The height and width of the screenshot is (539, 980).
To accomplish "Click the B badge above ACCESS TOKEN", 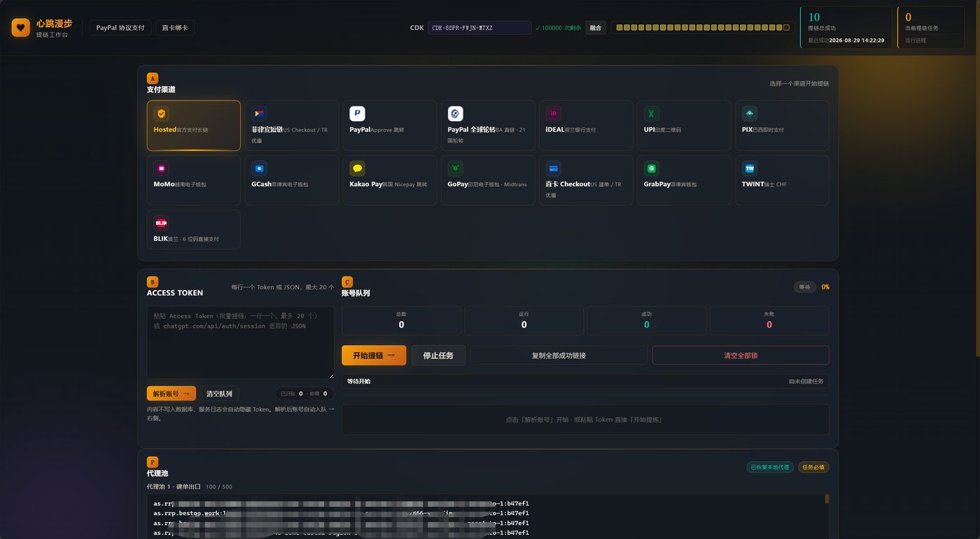I will pos(153,282).
